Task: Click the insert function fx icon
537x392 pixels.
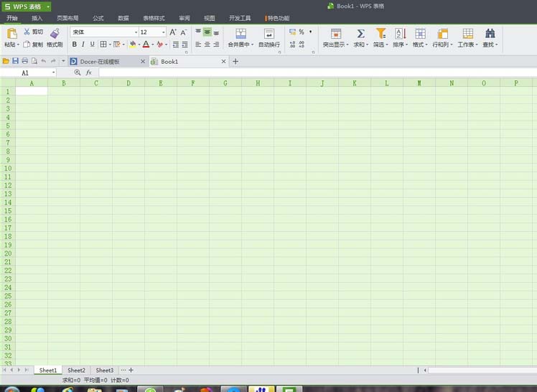Action: tap(89, 73)
